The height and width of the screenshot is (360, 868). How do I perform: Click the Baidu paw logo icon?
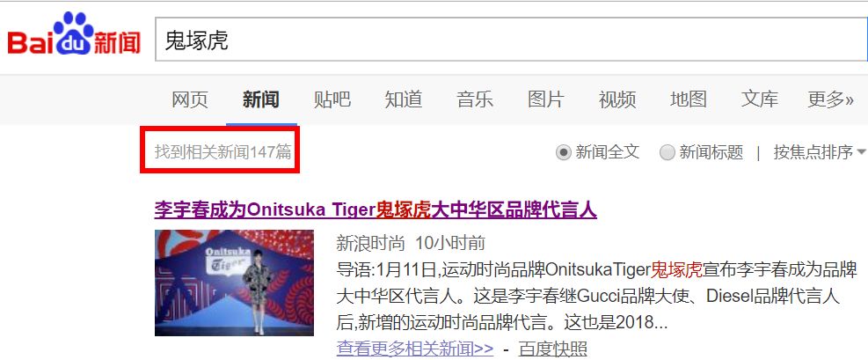tap(74, 33)
